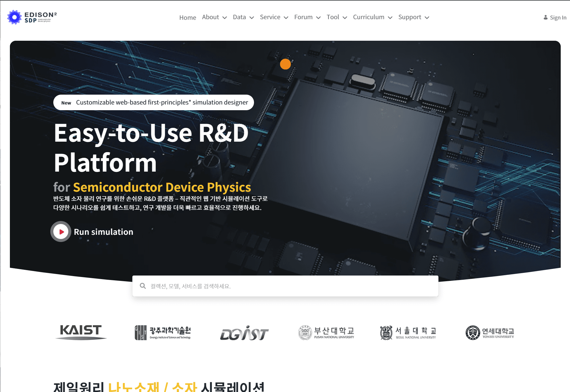Open the Home menu item
The image size is (570, 392).
[x=188, y=17]
